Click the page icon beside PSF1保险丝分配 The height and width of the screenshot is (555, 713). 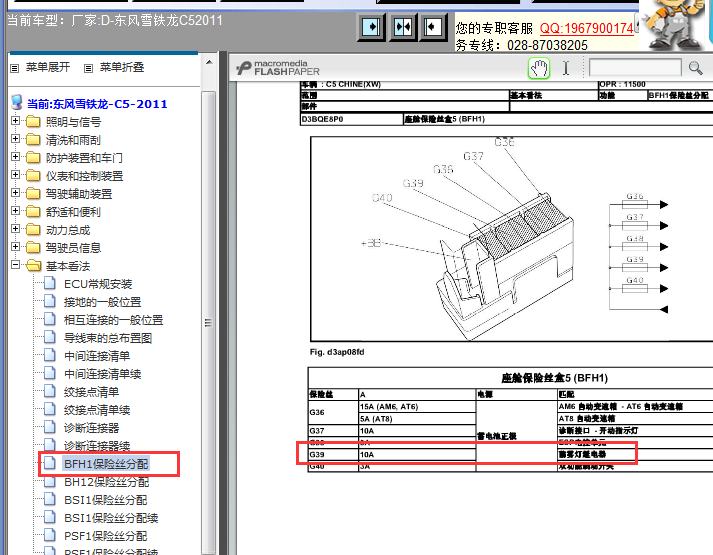(50, 535)
